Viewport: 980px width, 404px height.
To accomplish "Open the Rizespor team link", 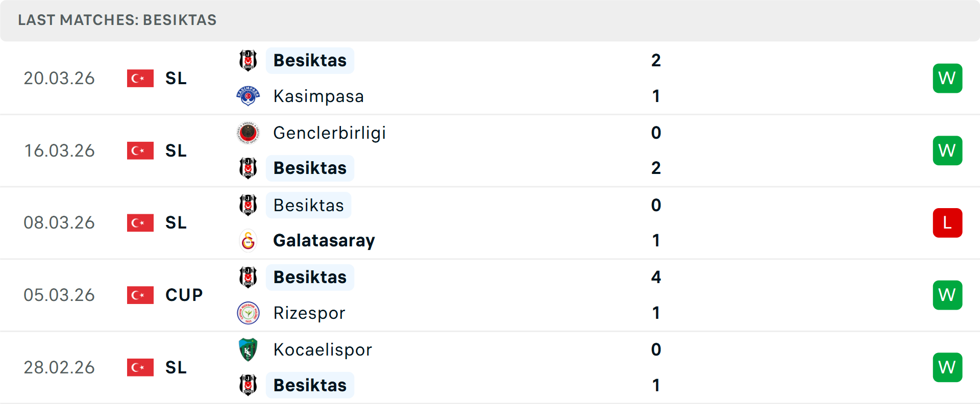I will [309, 313].
